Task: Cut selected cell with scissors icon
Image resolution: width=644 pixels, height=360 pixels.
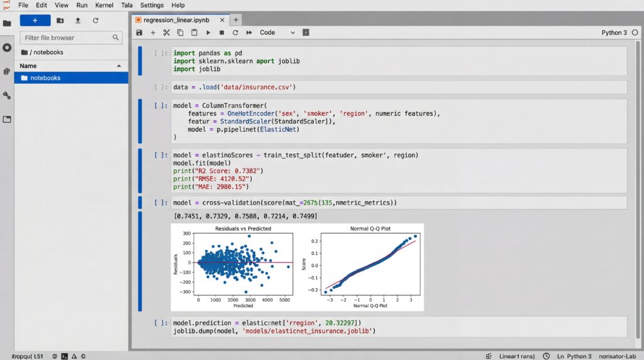Action: (166, 33)
